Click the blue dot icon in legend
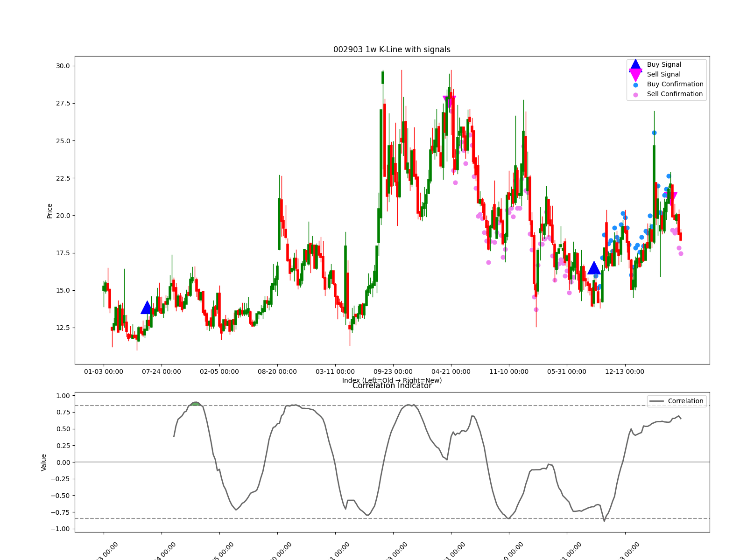 pyautogui.click(x=635, y=85)
